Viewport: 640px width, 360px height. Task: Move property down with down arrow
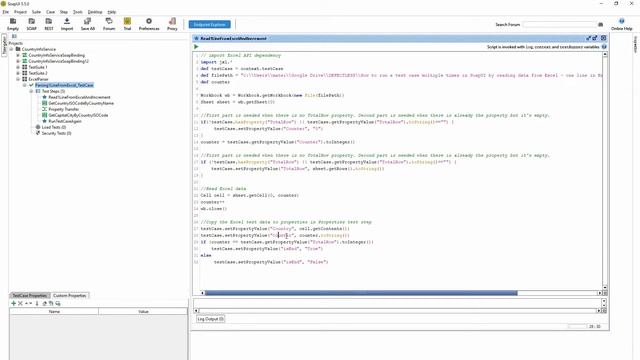click(x=30, y=303)
